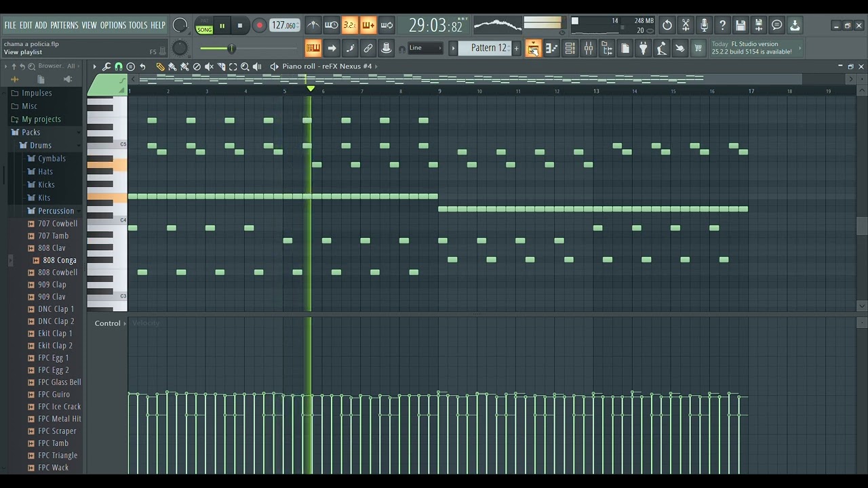Open the shopping cart content library
868x488 pixels.
698,48
